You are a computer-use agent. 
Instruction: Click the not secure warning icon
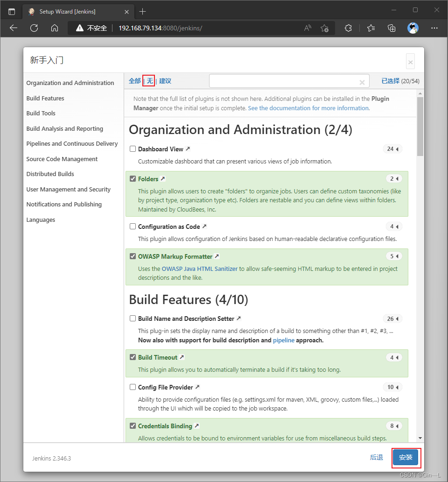click(80, 28)
